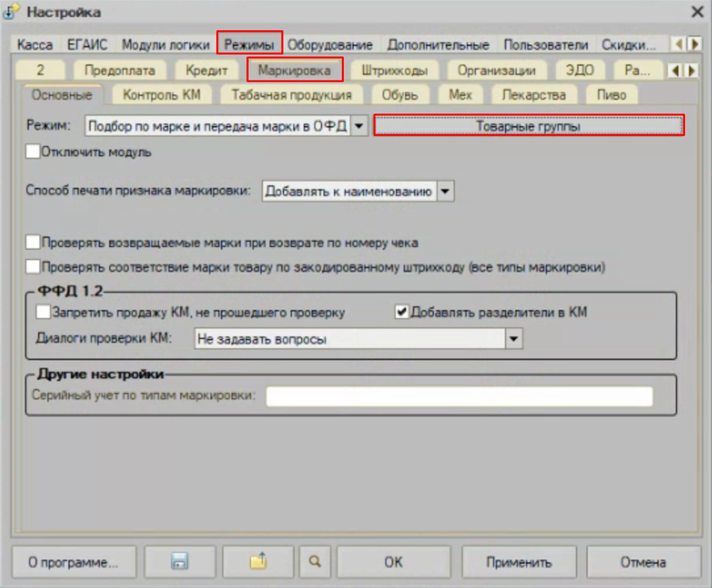The width and height of the screenshot is (712, 588).
Task: Open the Мех subtab
Action: [x=461, y=95]
